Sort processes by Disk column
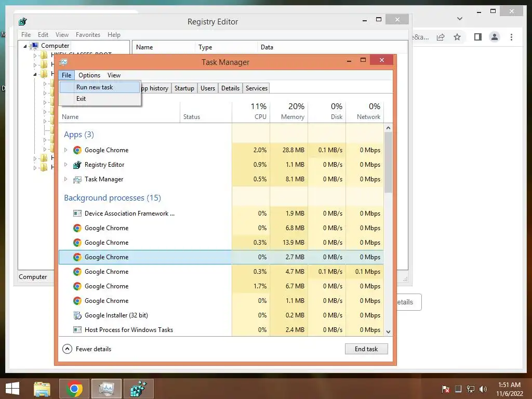Screen dimensions: 532x399 click(x=327, y=112)
